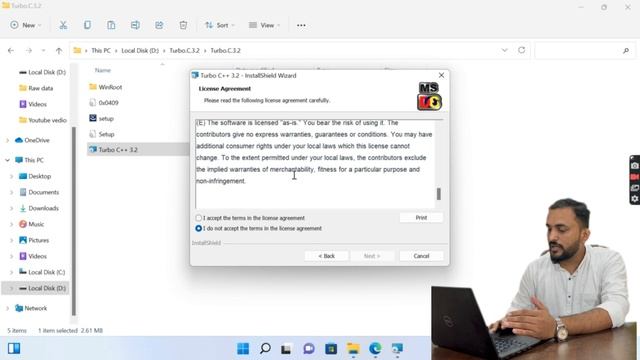This screenshot has width=640, height=360.
Task: Click the search magnifier in Explorer
Action: coord(626,51)
